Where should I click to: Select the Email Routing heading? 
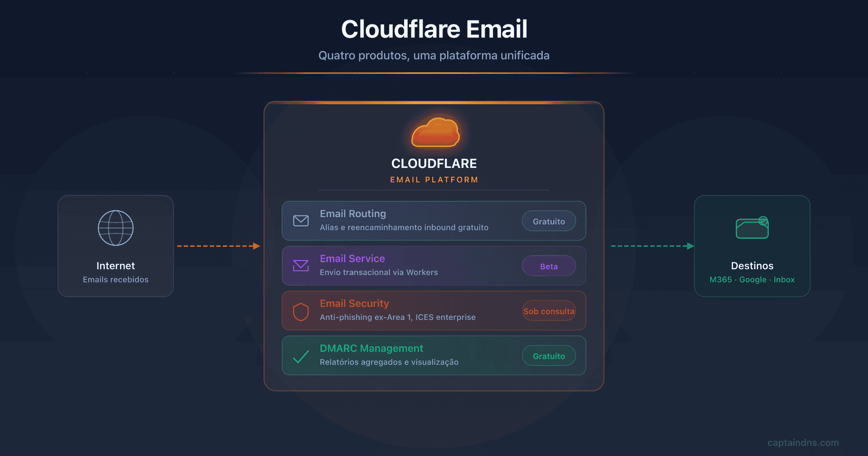(353, 214)
